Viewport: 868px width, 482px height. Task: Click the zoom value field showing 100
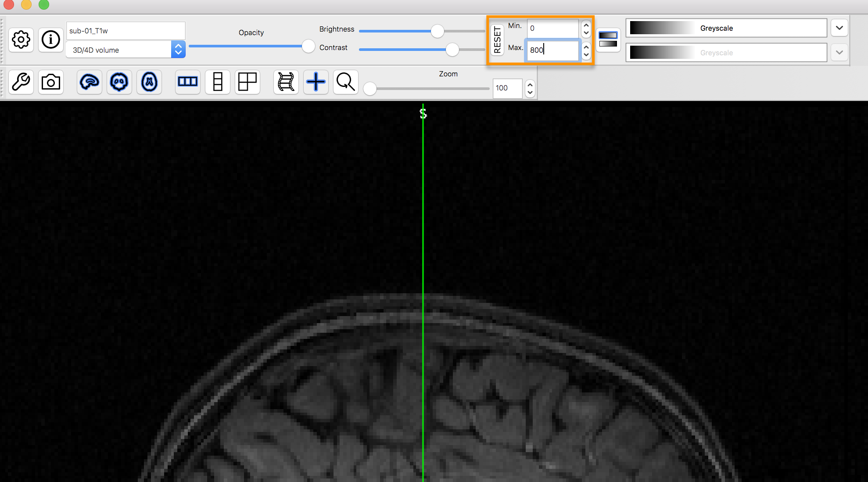click(x=508, y=88)
